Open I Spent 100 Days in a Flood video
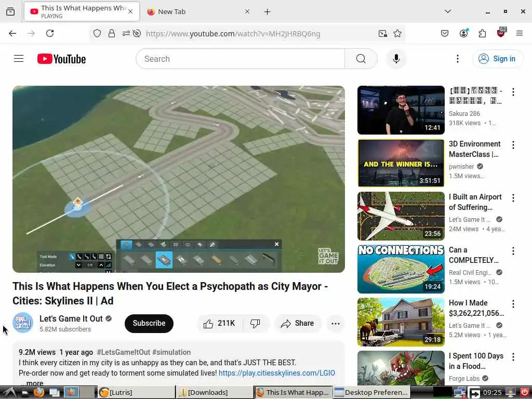Screen dimensions: 532x399 [x=401, y=368]
